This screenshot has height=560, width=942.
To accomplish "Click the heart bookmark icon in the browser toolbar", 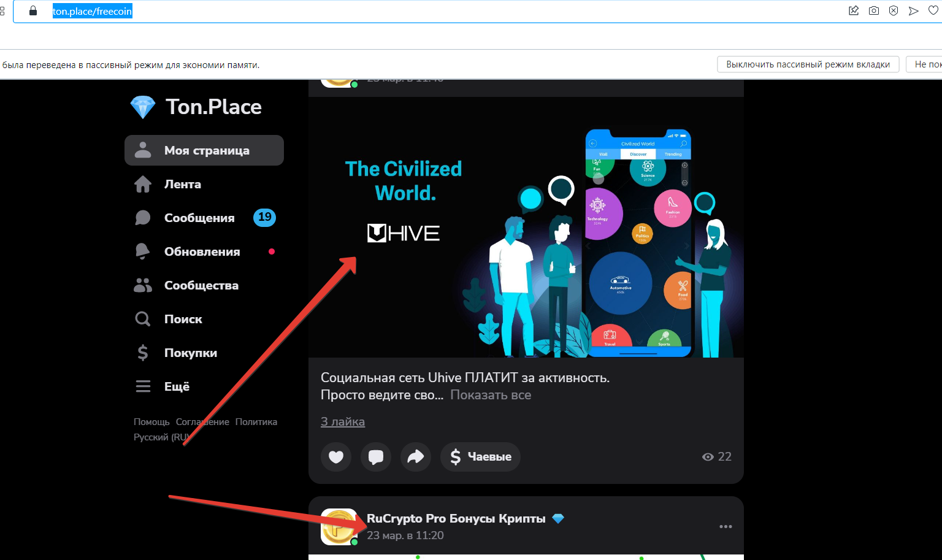I will (x=933, y=10).
